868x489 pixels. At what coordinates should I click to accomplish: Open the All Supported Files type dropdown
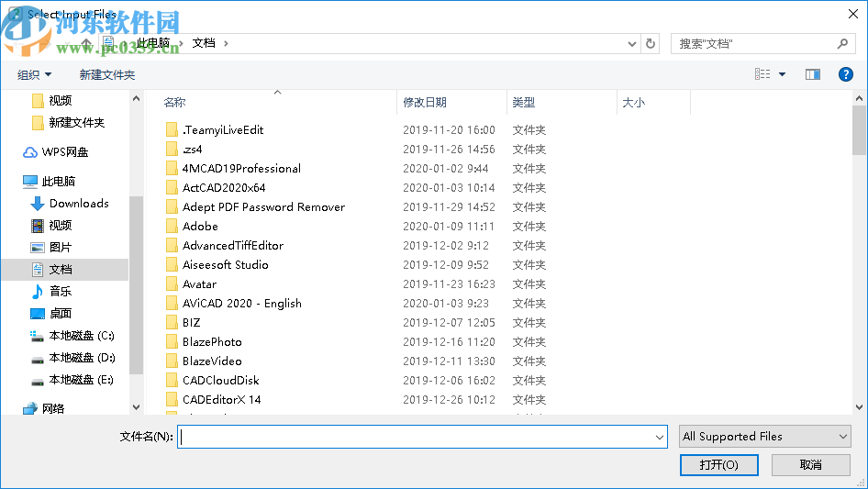[x=765, y=437]
